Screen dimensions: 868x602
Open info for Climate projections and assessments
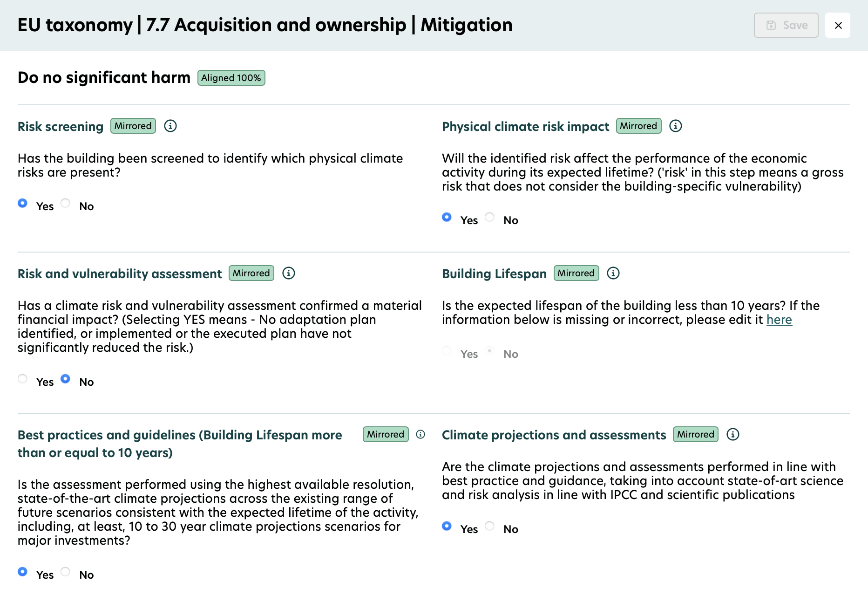(x=732, y=434)
